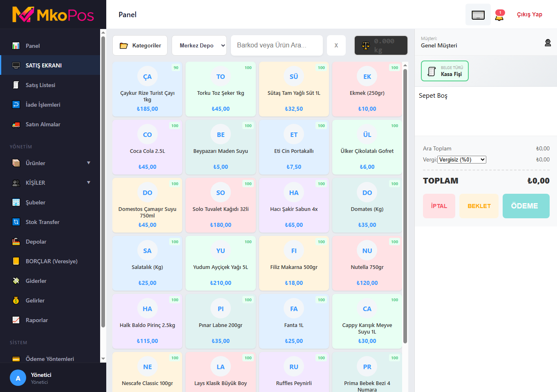Select the Kasa Fişi receipt icon
This screenshot has width=557, height=392.
[432, 70]
